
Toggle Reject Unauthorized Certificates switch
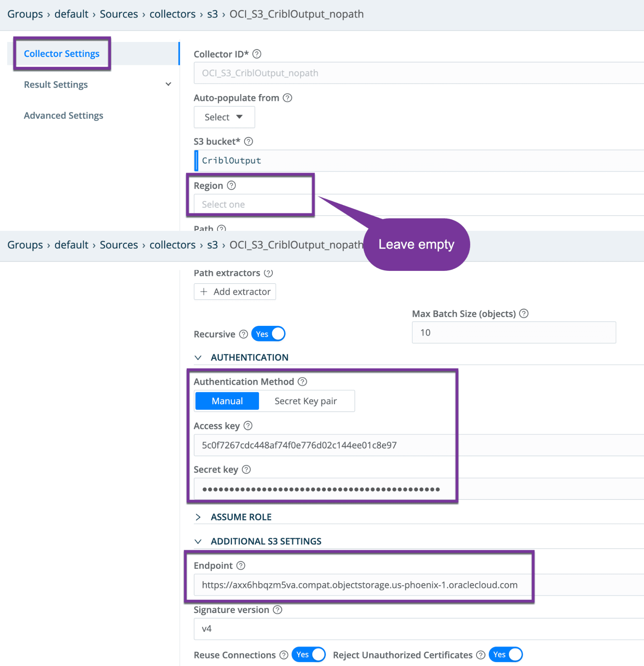tap(505, 654)
